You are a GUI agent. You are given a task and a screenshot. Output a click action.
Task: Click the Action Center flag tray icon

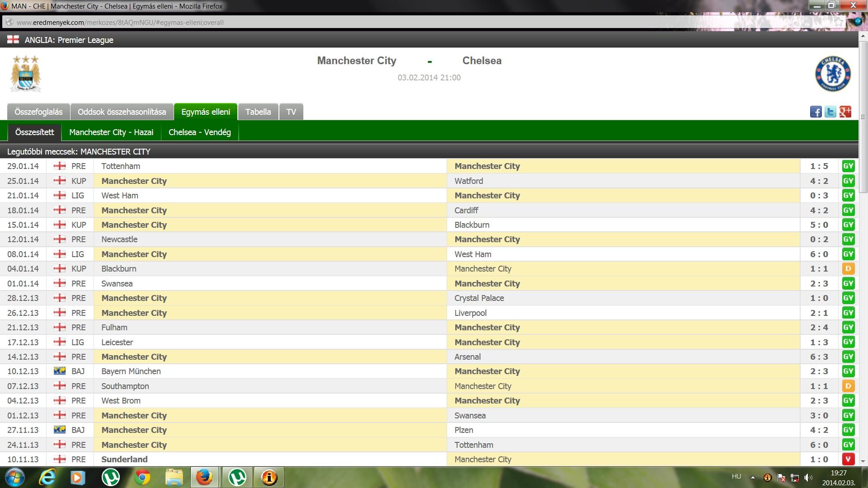tap(781, 478)
